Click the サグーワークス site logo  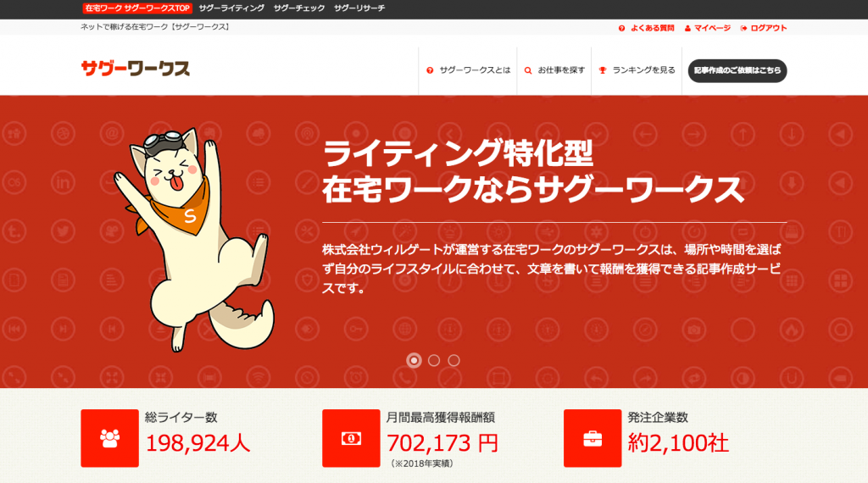pos(136,68)
